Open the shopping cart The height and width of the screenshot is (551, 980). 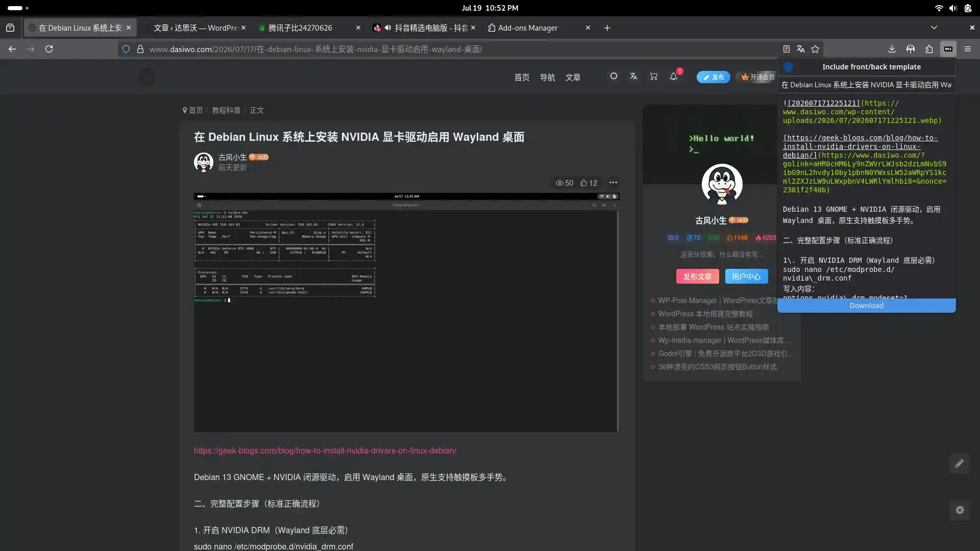pos(653,76)
